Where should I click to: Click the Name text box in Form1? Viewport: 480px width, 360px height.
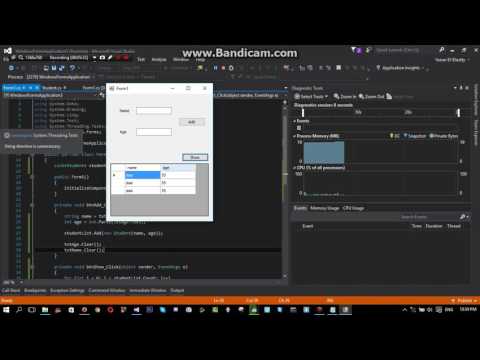pyautogui.click(x=154, y=111)
